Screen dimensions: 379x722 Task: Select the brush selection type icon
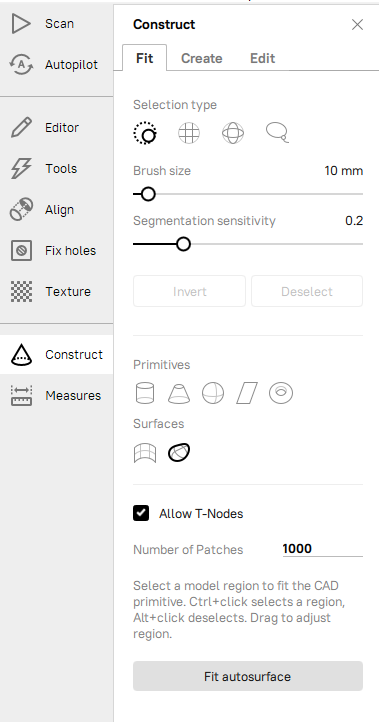(x=145, y=134)
